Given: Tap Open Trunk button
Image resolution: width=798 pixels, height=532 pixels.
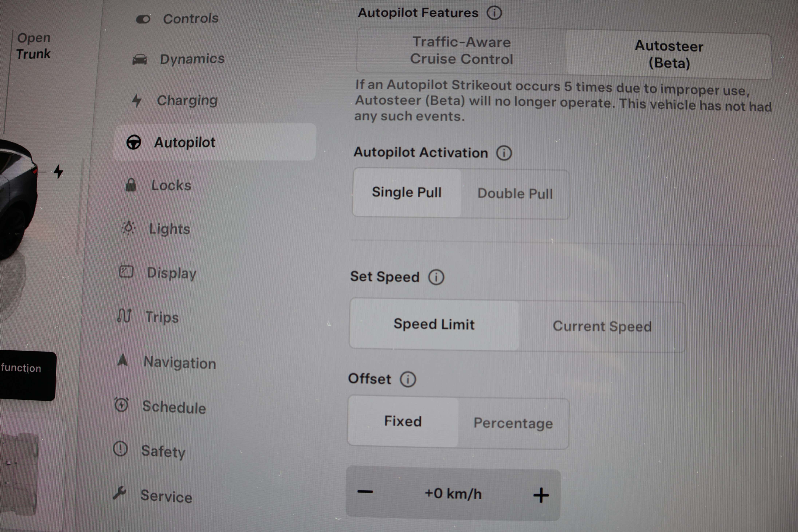Looking at the screenshot, I should coord(34,46).
